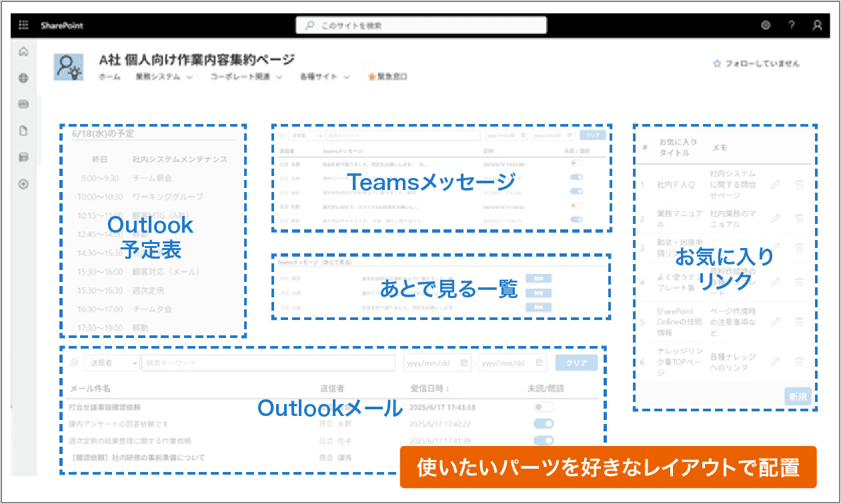This screenshot has width=841, height=504.
Task: Toggle read status of first Teams message
Action: [576, 163]
